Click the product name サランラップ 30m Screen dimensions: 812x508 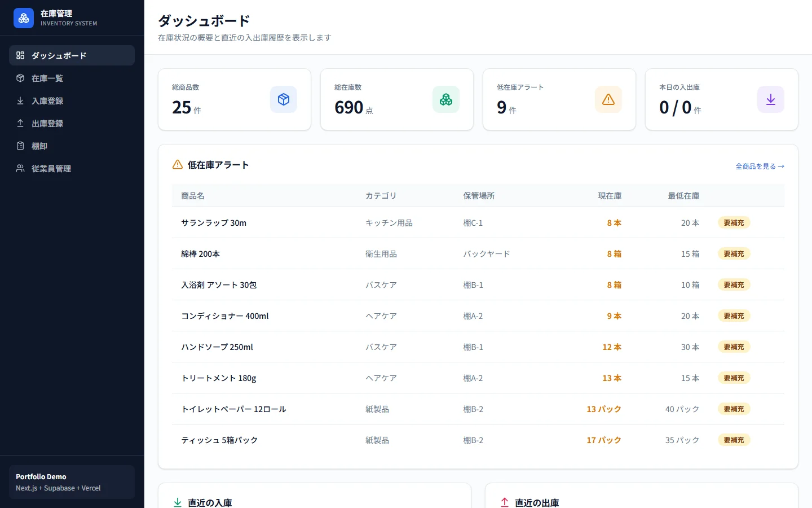point(214,223)
